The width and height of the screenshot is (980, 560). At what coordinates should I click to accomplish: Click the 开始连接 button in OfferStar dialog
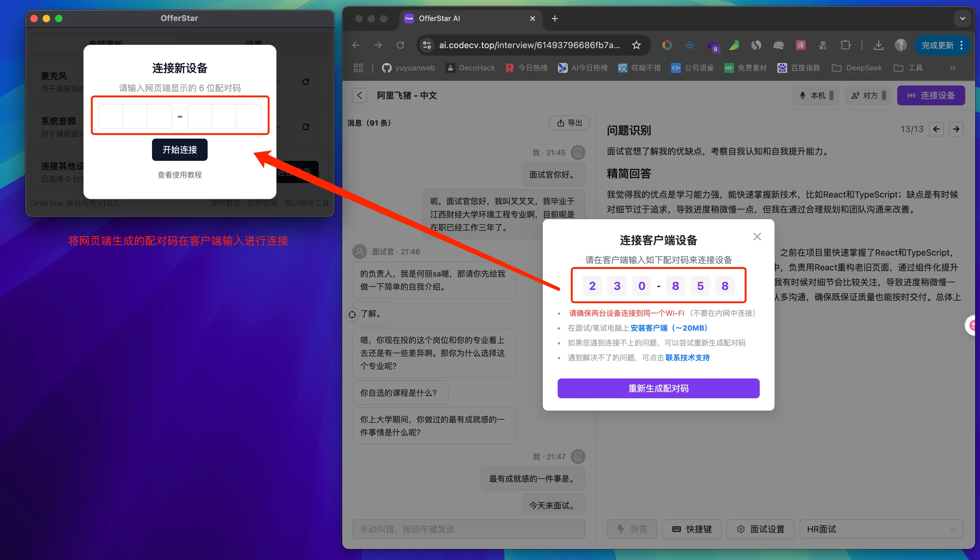(x=180, y=150)
